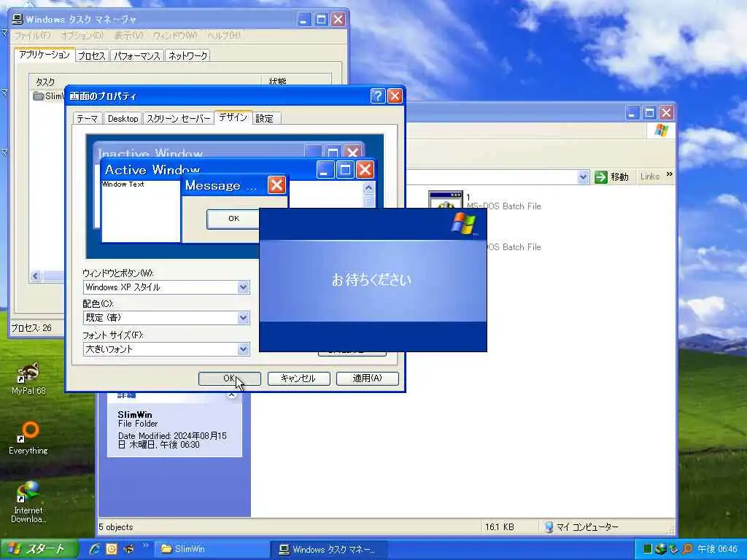Screen dimensions: 747x560
Task: Switch to SlimWin taskbar button
Action: 211,549
